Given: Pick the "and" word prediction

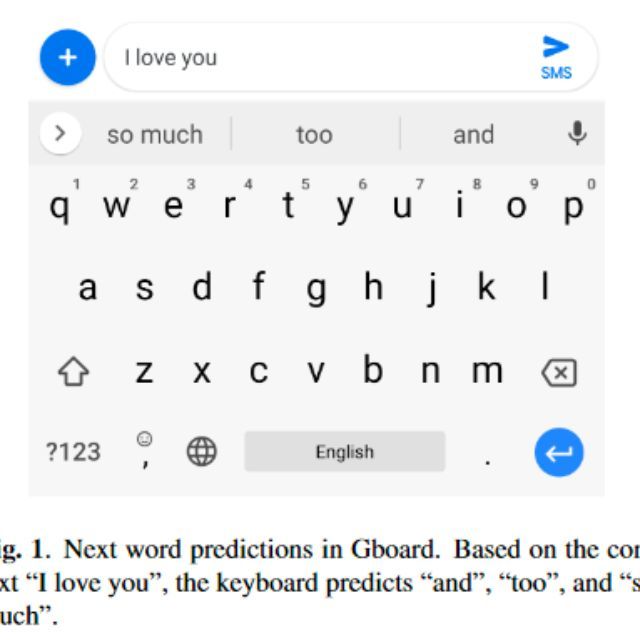Looking at the screenshot, I should (x=473, y=134).
